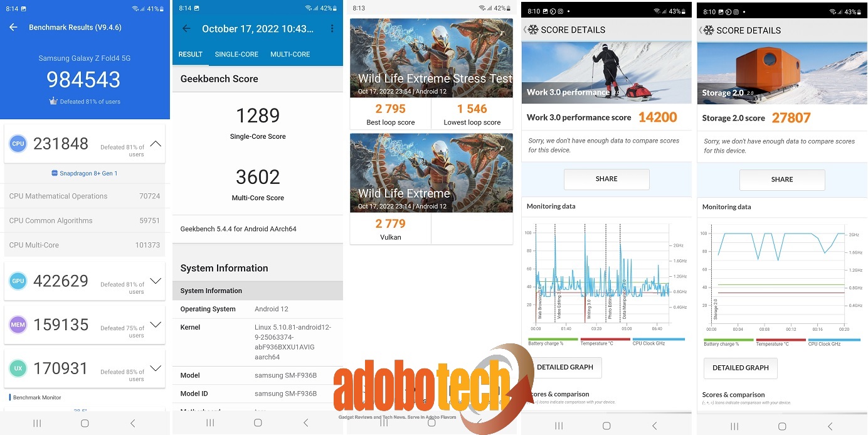Tap the back navigation icon on the Work 3.0 screen
The image size is (868, 435).
[x=654, y=426]
